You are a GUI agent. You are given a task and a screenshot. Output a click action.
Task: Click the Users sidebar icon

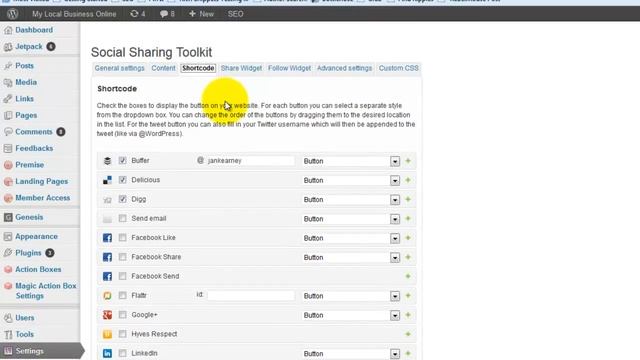pos(8,318)
